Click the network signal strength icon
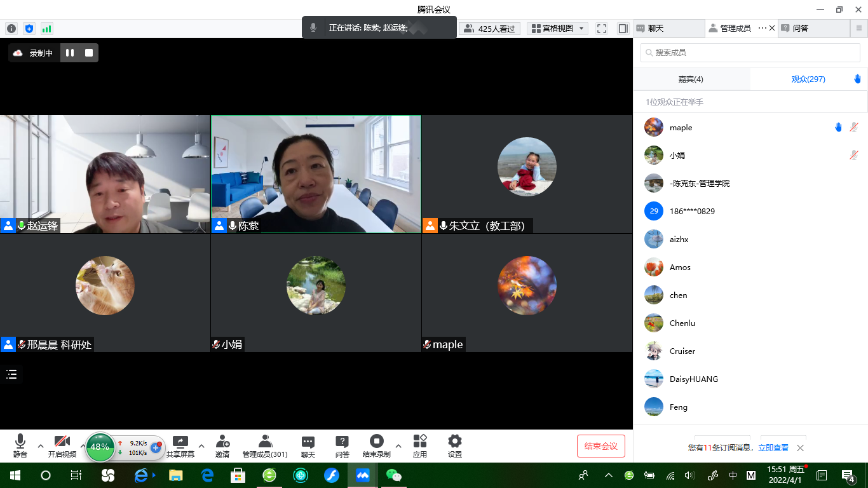 [47, 29]
